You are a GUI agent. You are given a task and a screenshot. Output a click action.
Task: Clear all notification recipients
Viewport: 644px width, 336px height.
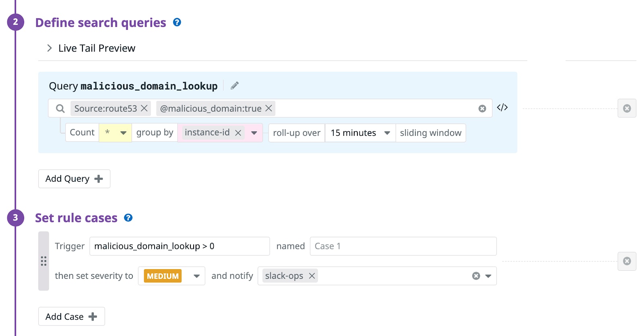(476, 276)
